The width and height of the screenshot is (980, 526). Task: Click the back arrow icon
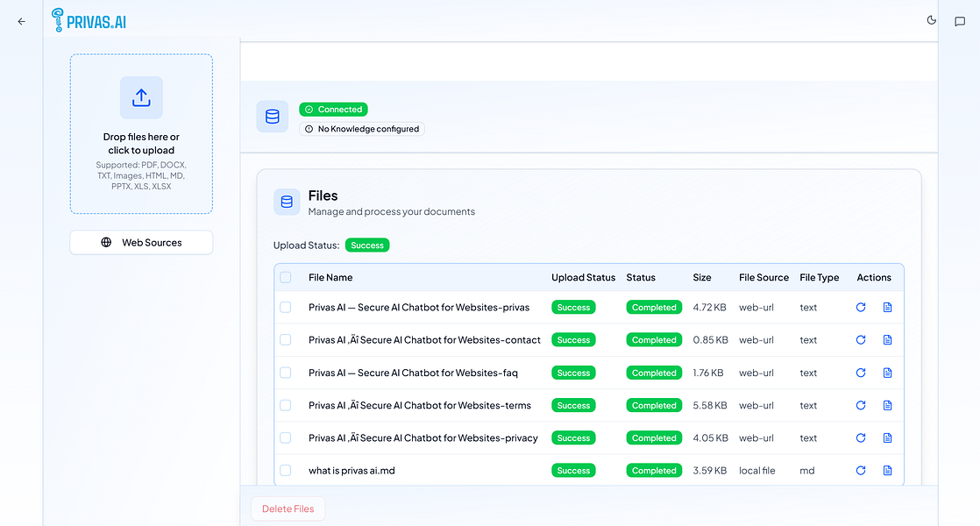coord(22,21)
